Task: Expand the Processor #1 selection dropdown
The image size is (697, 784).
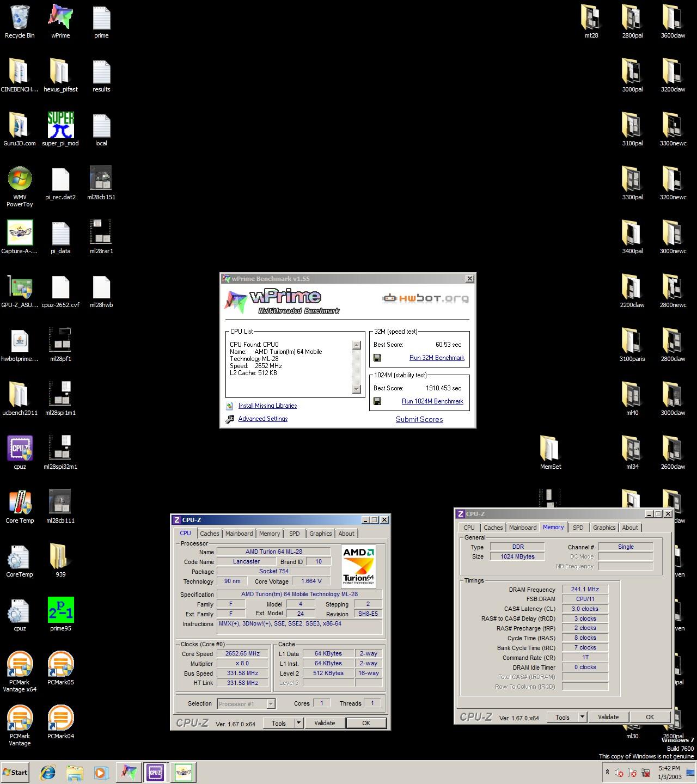Action: [271, 704]
